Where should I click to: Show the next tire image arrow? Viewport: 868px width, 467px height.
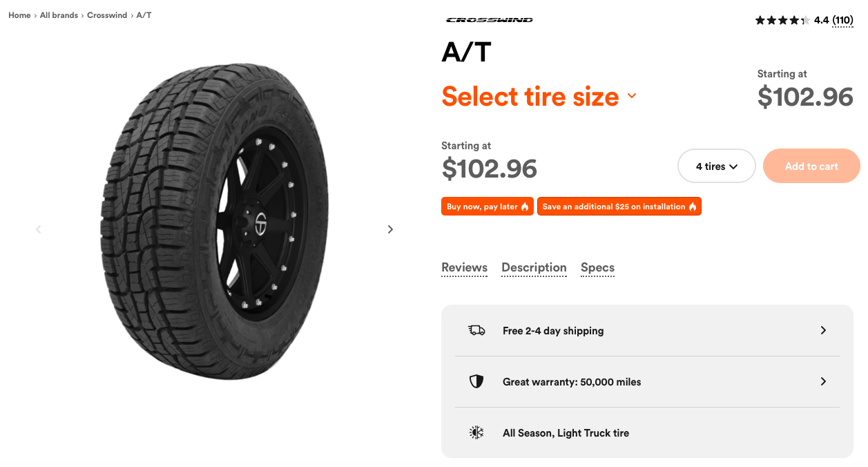pyautogui.click(x=390, y=229)
